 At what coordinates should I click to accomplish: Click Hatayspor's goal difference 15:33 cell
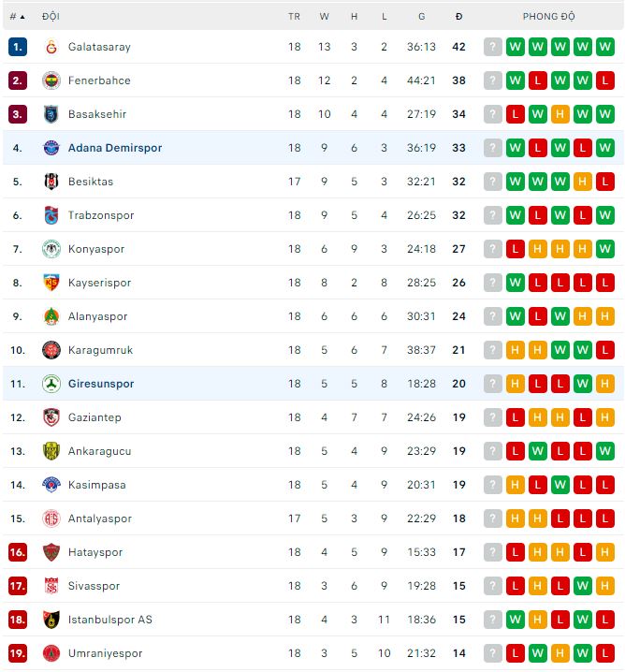pos(422,552)
